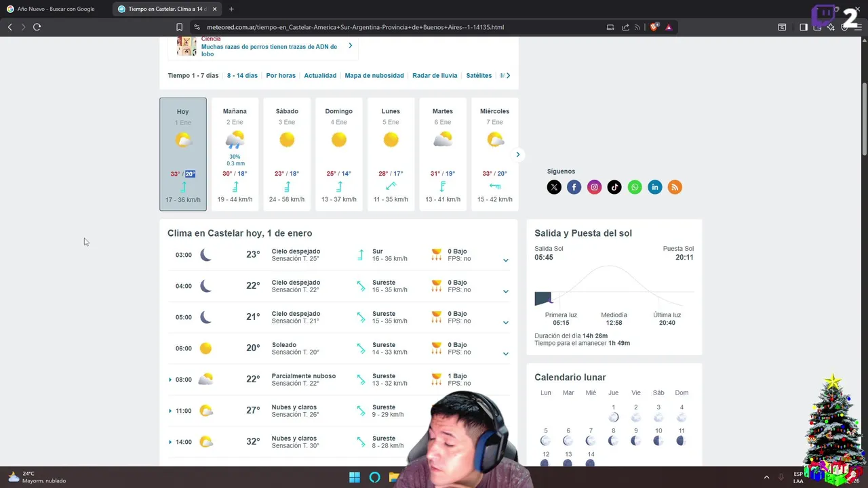This screenshot has width=868, height=488.
Task: Open the tab search icon in toolbar
Action: click(782, 27)
